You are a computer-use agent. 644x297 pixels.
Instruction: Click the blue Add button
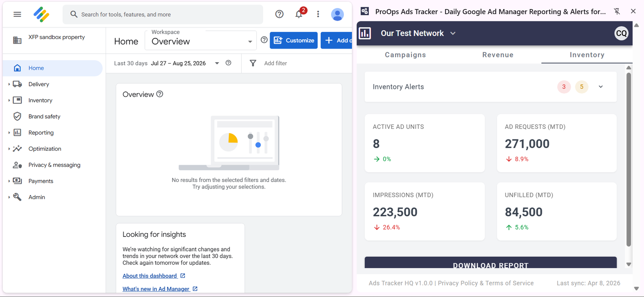click(x=337, y=40)
